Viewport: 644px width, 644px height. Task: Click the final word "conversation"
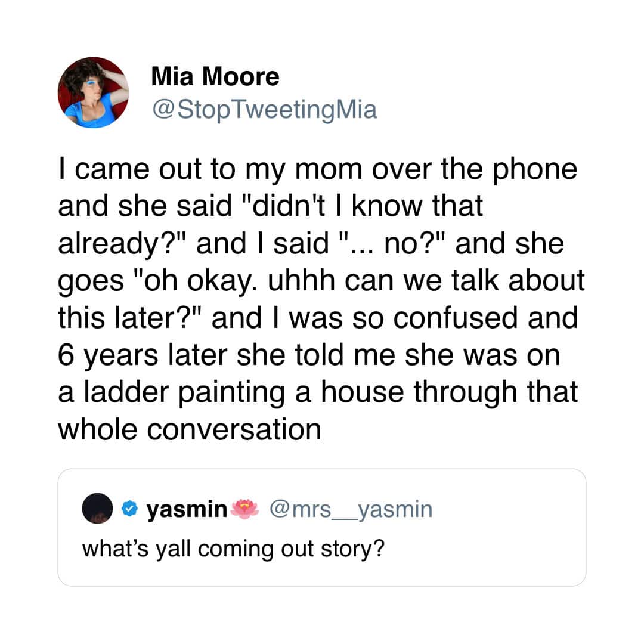pos(234,429)
